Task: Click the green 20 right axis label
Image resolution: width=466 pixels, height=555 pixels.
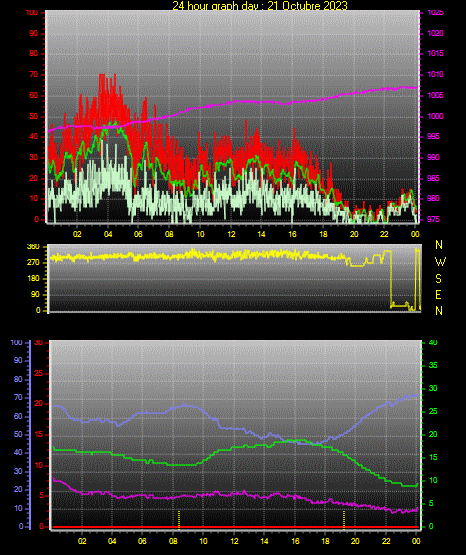Action: click(433, 434)
